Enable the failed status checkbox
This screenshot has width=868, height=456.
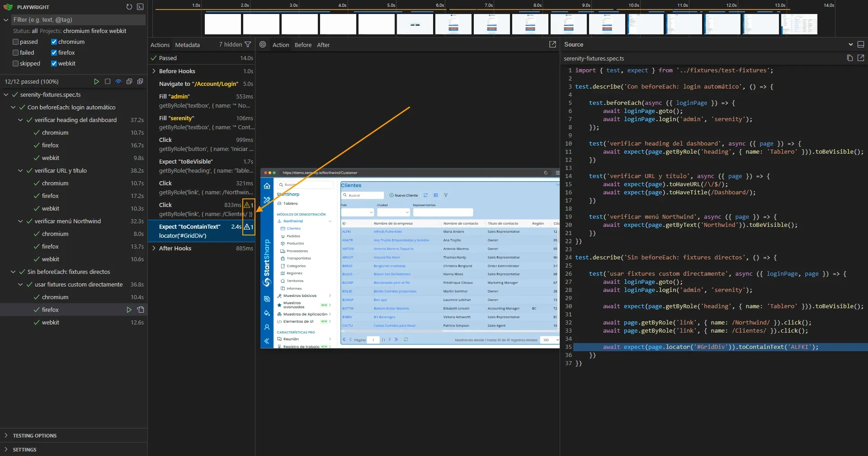point(16,52)
